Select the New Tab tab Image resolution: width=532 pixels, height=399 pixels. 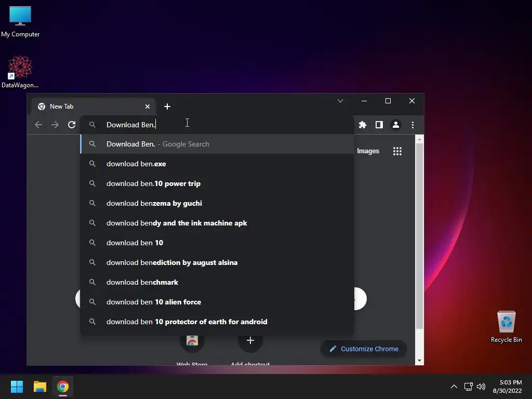(x=94, y=107)
